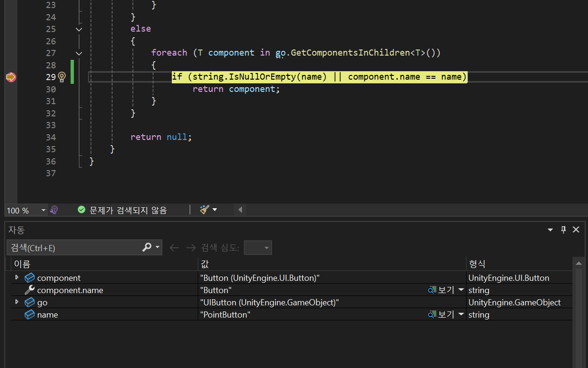Viewport: 588px width, 368px height.
Task: Toggle auto-hide pin on 자동 panel
Action: pos(563,230)
